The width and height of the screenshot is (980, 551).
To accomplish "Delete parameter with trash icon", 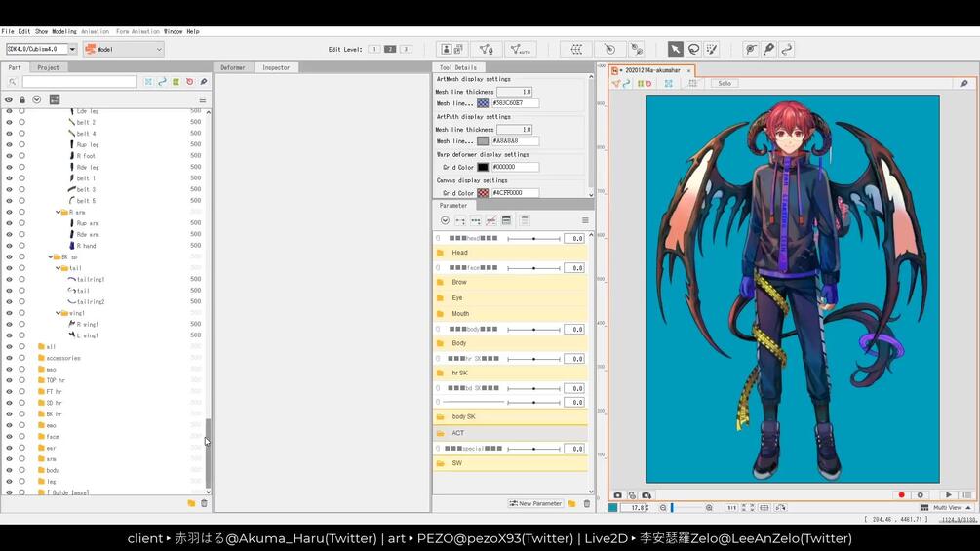I will [x=587, y=503].
